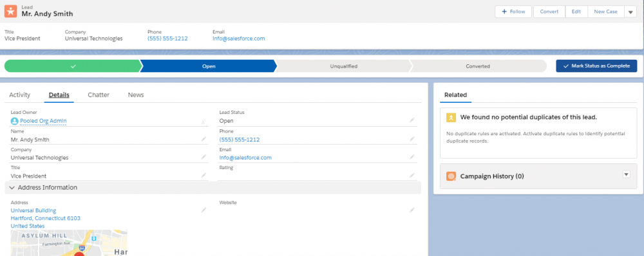Screen dimensions: 644x256
Task: Open Pooled Org Admin owner link
Action: click(43, 121)
